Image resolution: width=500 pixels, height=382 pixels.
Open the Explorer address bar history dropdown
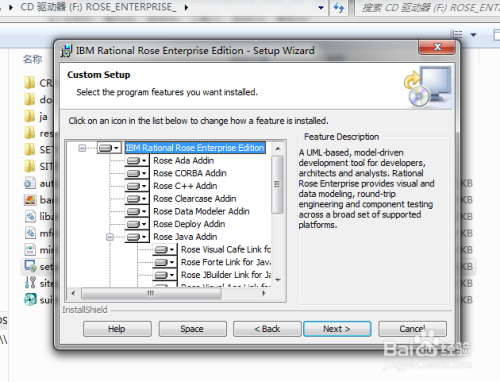coord(321,7)
